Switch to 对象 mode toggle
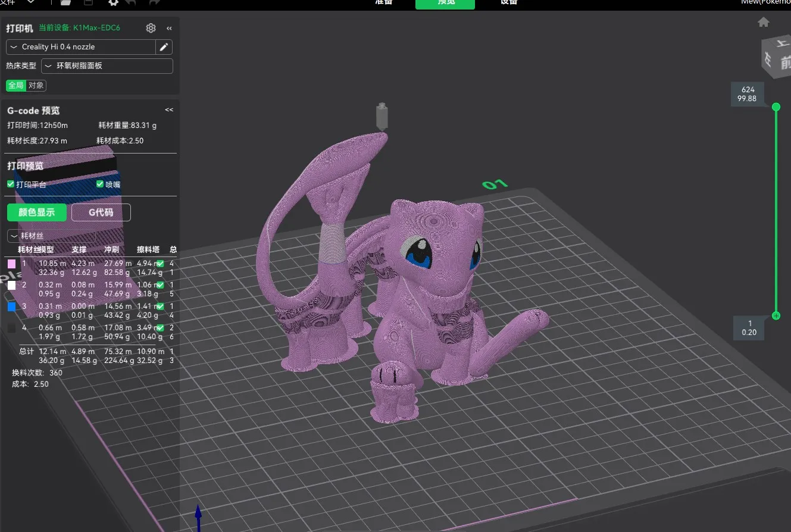Screen dimensions: 791x532 click(36, 85)
